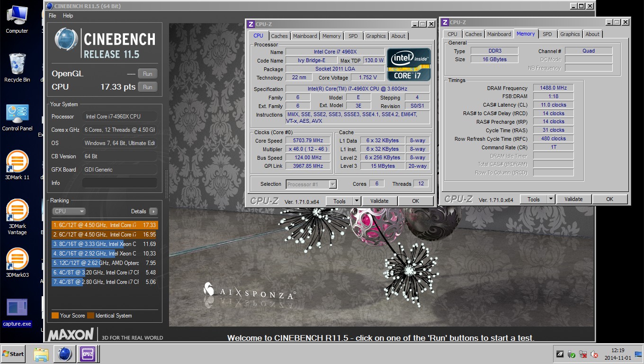644x364 pixels.
Task: Switch to the Caches tab in left CPU-Z
Action: click(279, 36)
